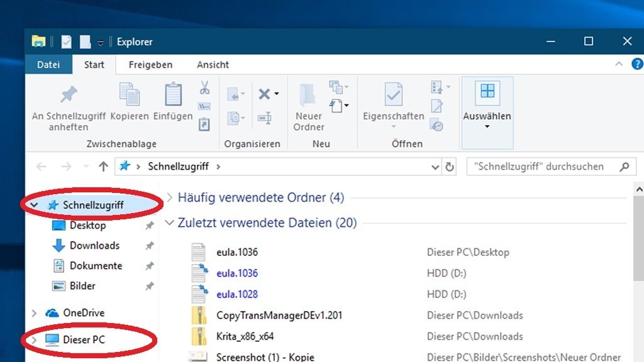Unpin Downloads from Schnellzugriff
The height and width of the screenshot is (362, 644).
(x=149, y=245)
